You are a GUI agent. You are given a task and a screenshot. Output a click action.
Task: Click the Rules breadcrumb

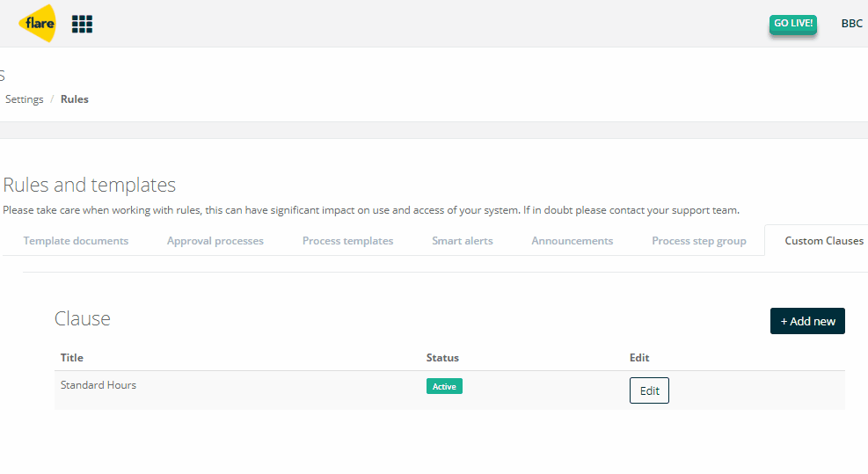point(75,99)
